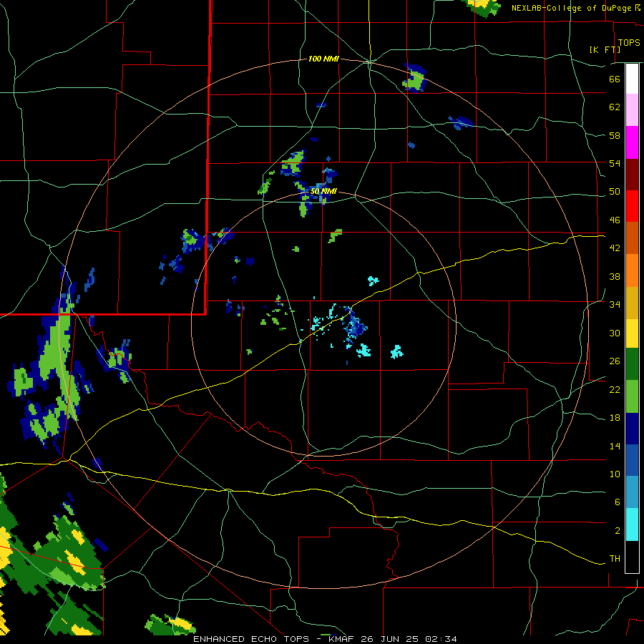
Task: Click the '50' legend value
Action: [615, 192]
